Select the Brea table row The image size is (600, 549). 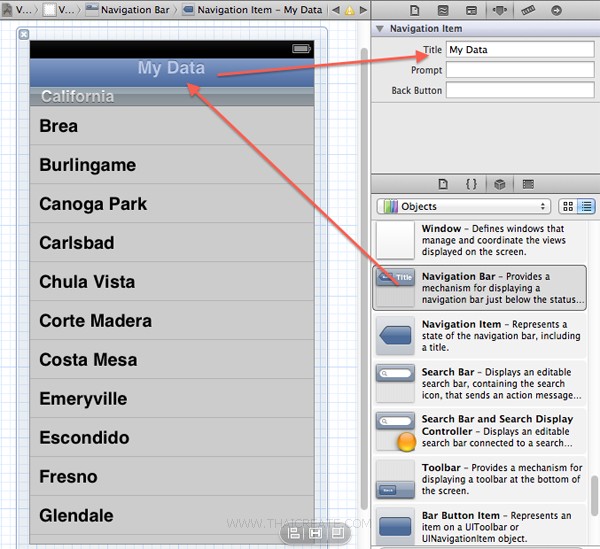click(x=172, y=125)
